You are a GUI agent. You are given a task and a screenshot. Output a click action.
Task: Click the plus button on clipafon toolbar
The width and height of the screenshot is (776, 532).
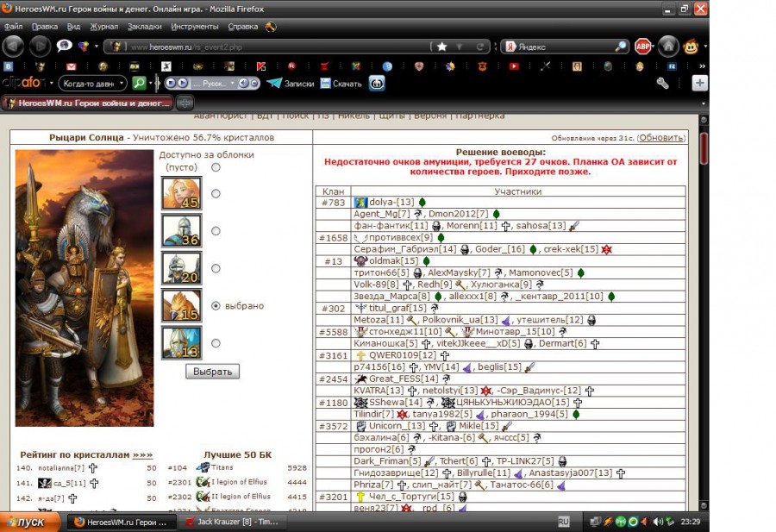pos(699,83)
